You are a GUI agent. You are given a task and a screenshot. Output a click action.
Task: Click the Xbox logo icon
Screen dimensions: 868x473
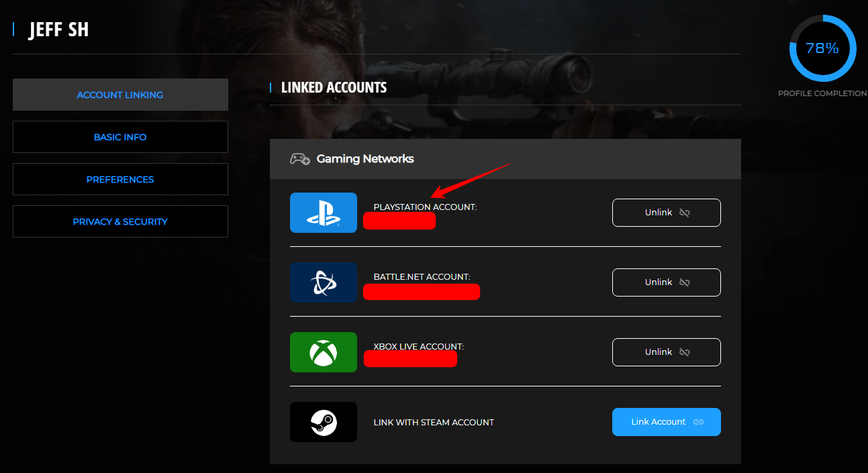pos(323,352)
